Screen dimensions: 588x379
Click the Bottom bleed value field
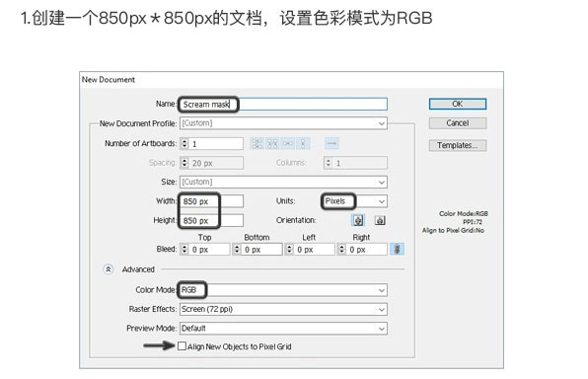pos(261,249)
